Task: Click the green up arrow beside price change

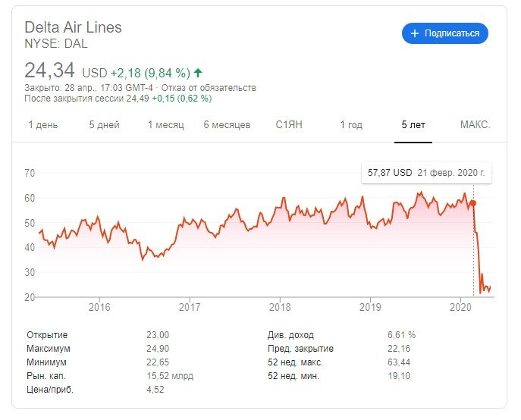Action: (x=198, y=74)
